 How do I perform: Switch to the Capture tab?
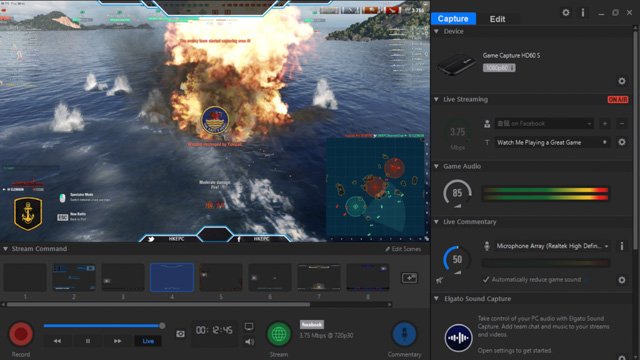[x=453, y=19]
